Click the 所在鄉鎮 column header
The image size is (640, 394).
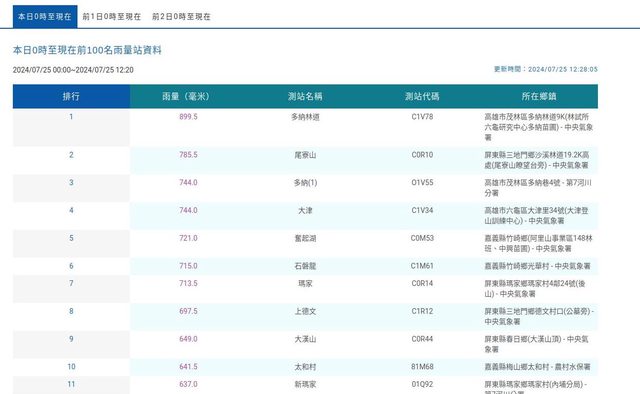pos(539,96)
